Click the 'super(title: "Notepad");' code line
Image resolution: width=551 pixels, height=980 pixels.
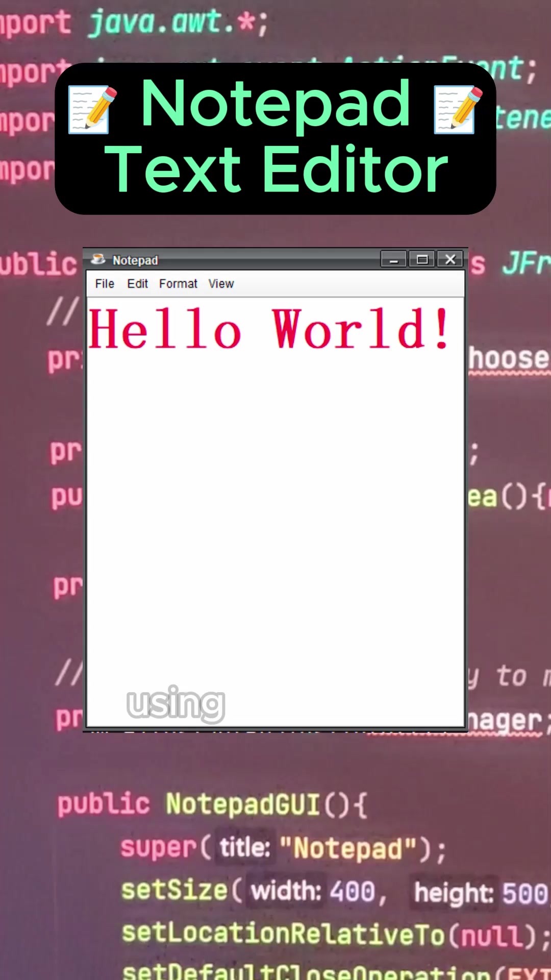(283, 848)
